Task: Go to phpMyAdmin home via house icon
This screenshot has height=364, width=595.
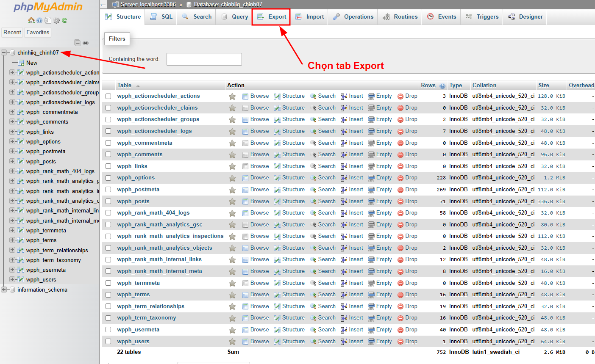Action: pyautogui.click(x=31, y=20)
